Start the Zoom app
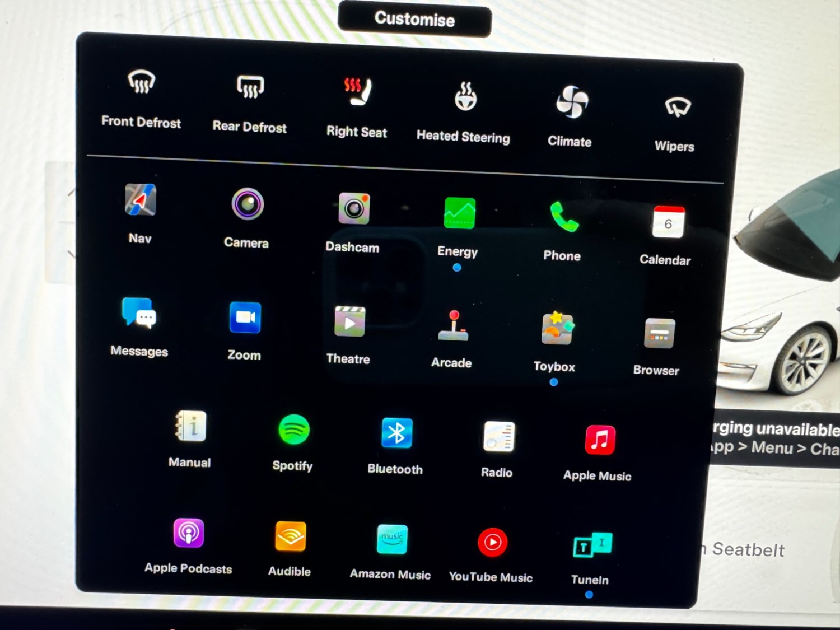The height and width of the screenshot is (630, 840). [x=245, y=318]
